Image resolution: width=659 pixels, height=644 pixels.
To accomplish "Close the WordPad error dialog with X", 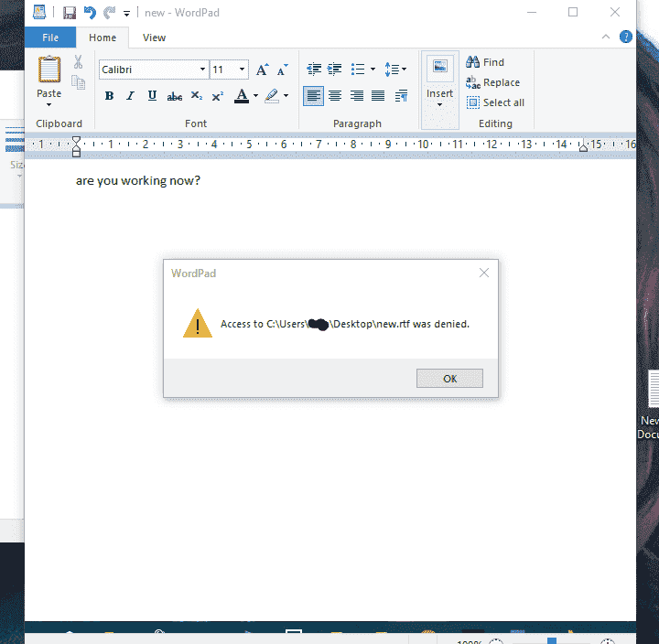I will 484,273.
